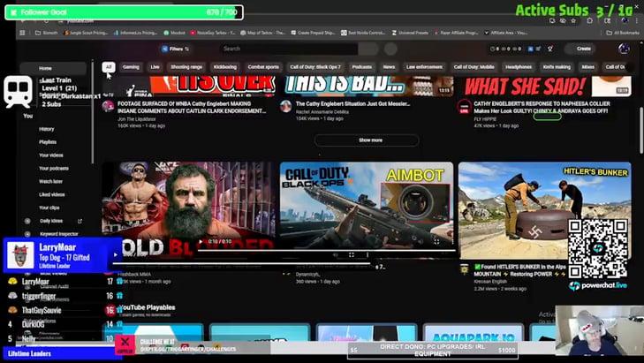The image size is (644, 363).
Task: Expand the video preview to fullscreen
Action: pyautogui.click(x=436, y=241)
